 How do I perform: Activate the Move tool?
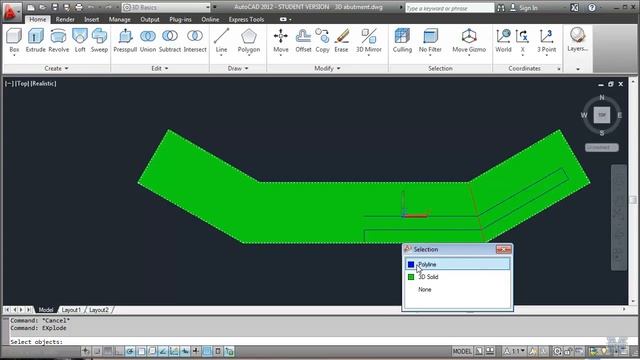281,40
